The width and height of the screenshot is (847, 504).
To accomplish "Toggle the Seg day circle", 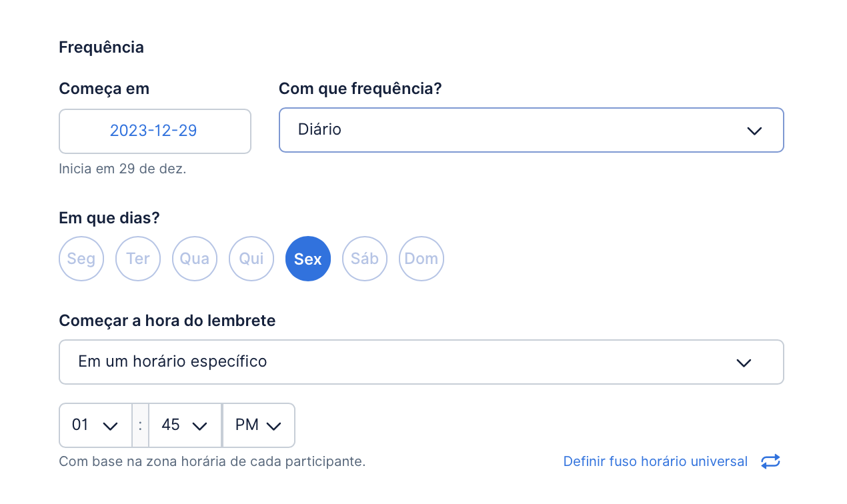I will (81, 259).
